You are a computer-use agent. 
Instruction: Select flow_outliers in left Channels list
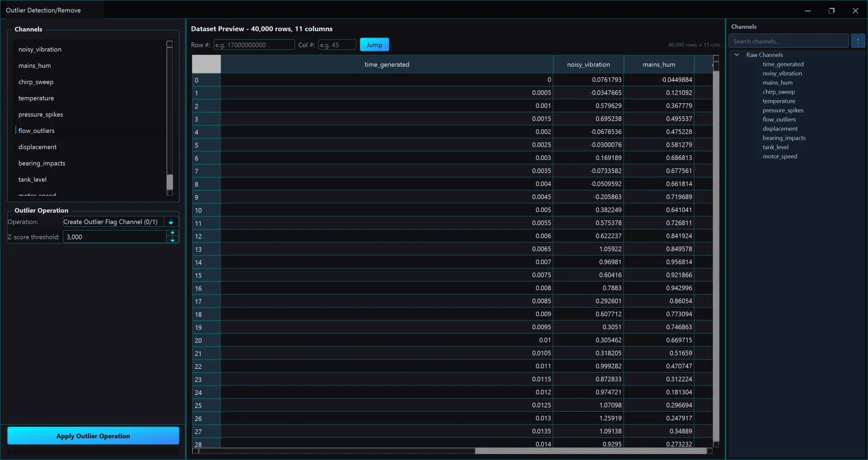coord(90,131)
